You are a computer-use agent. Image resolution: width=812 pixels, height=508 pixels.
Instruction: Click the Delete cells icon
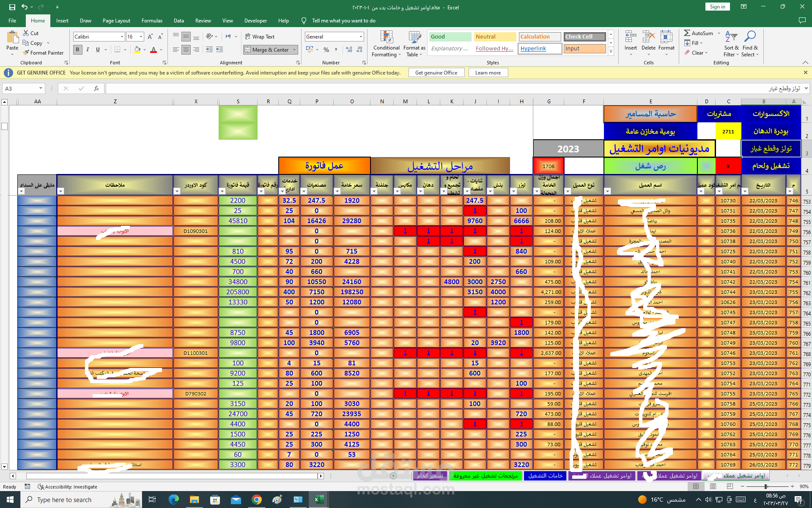648,37
